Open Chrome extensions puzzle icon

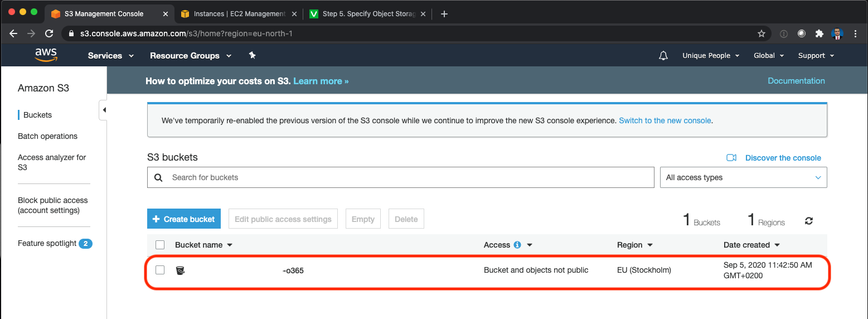819,33
